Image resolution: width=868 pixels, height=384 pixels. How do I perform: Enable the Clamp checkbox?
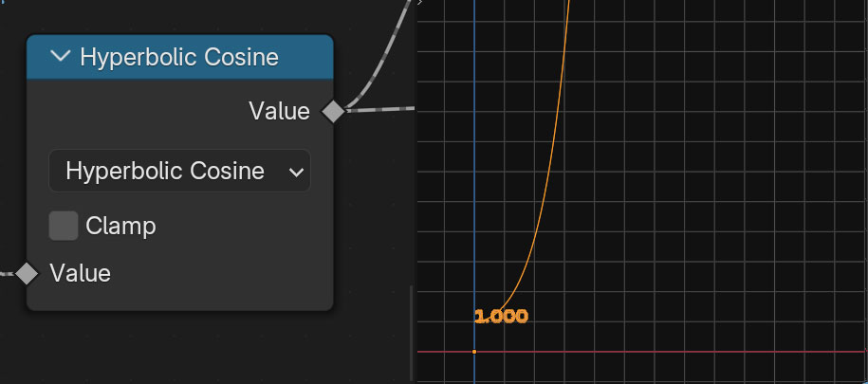click(64, 226)
